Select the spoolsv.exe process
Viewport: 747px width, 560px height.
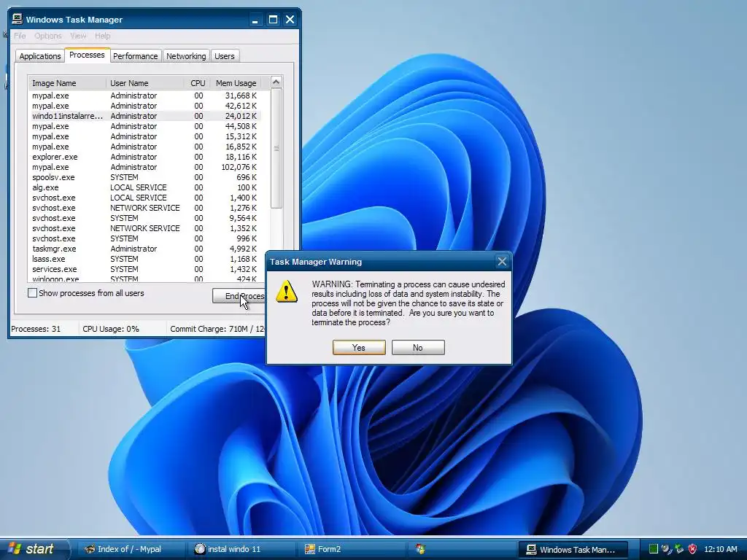pos(144,177)
